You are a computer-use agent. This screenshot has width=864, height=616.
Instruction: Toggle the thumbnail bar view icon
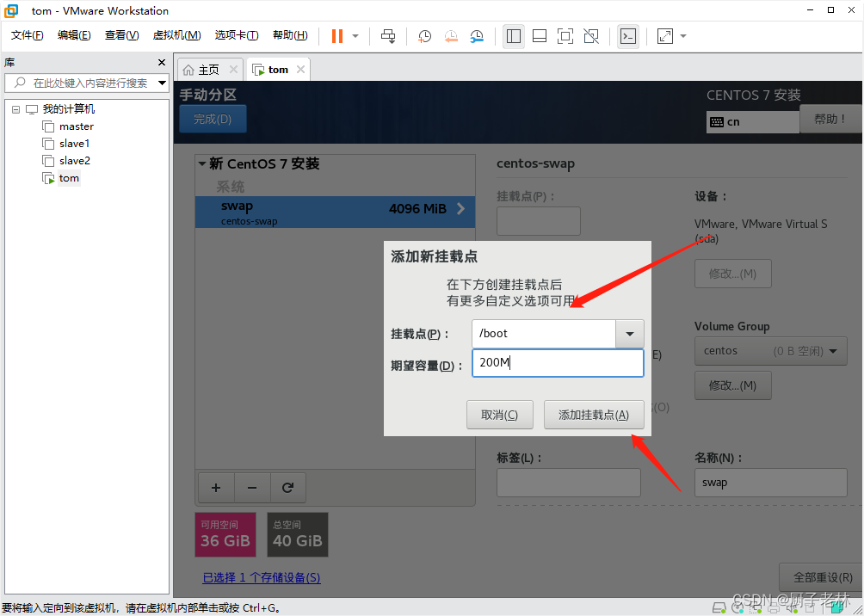(x=540, y=36)
